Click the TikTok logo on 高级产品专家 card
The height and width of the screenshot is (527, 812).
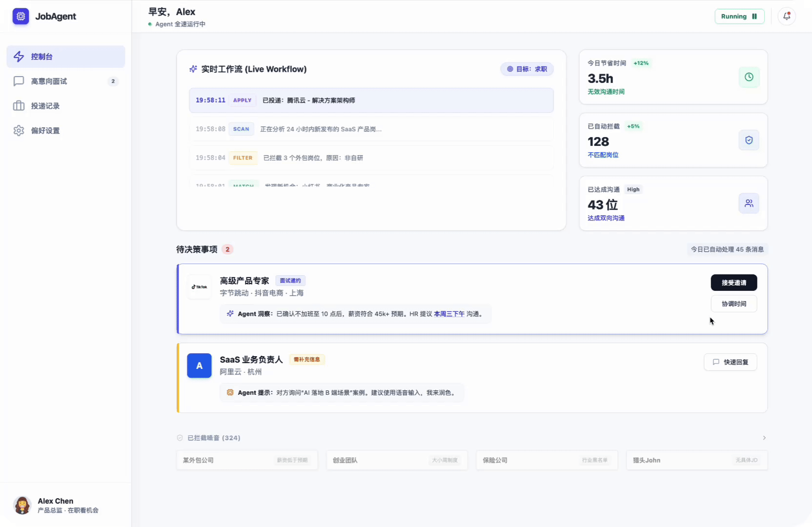click(x=199, y=287)
